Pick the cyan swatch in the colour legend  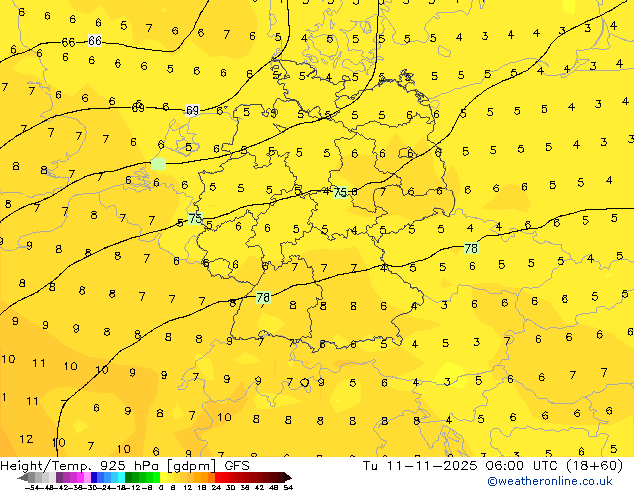coord(121,477)
